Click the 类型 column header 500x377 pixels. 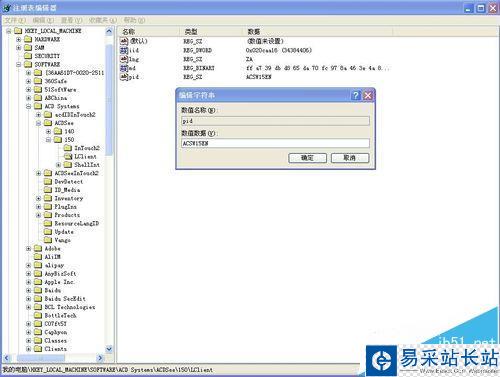coord(211,32)
